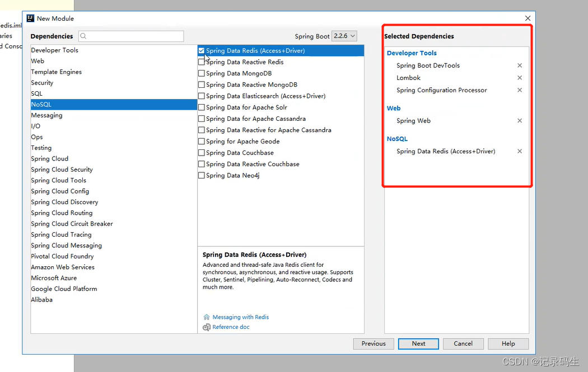Select the Testing category
This screenshot has height=372, width=588.
click(114, 148)
